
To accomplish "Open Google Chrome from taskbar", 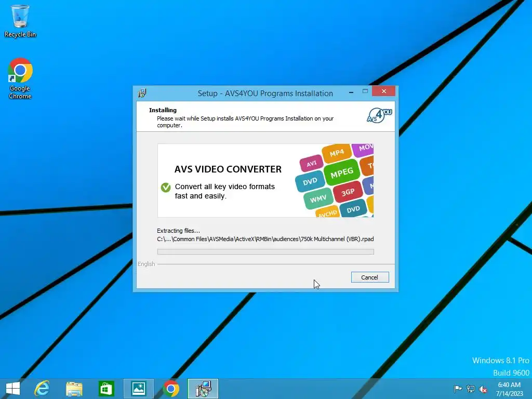I will pyautogui.click(x=170, y=389).
